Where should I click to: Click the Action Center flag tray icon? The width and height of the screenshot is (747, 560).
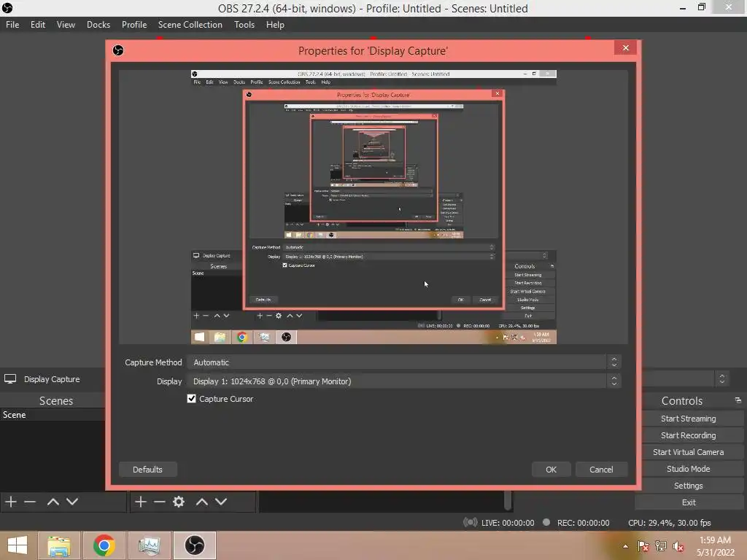643,546
